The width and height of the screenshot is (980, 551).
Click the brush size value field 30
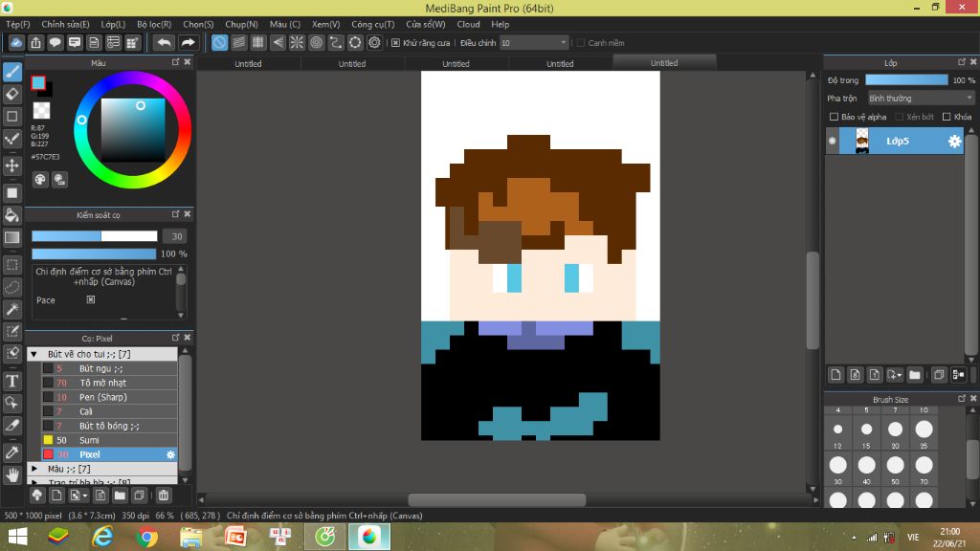[x=175, y=236]
